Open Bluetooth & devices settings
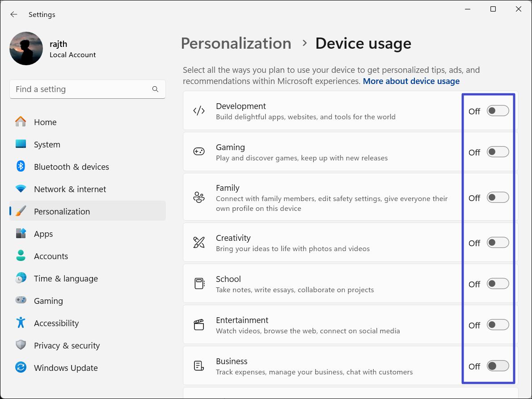The height and width of the screenshot is (399, 532). 71,167
